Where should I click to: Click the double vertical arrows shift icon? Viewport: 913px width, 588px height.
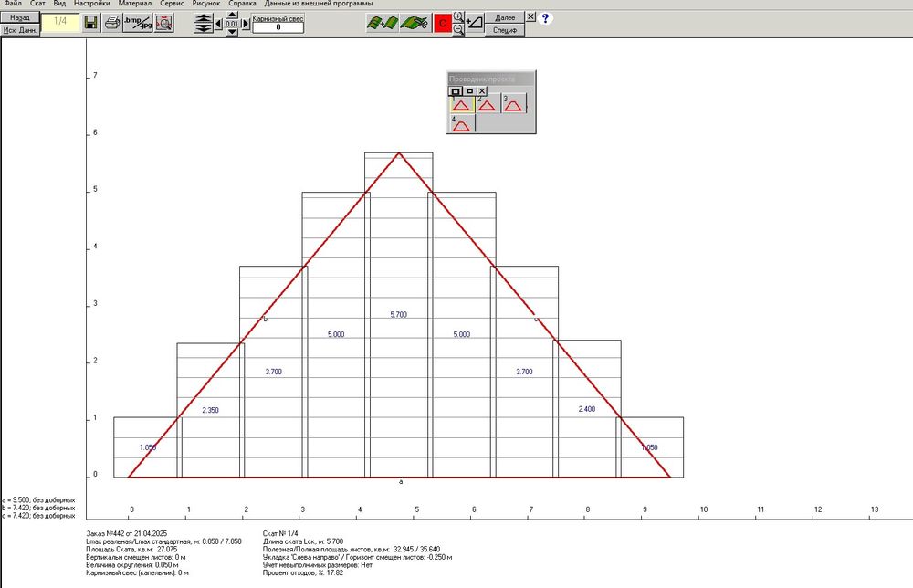pos(204,24)
